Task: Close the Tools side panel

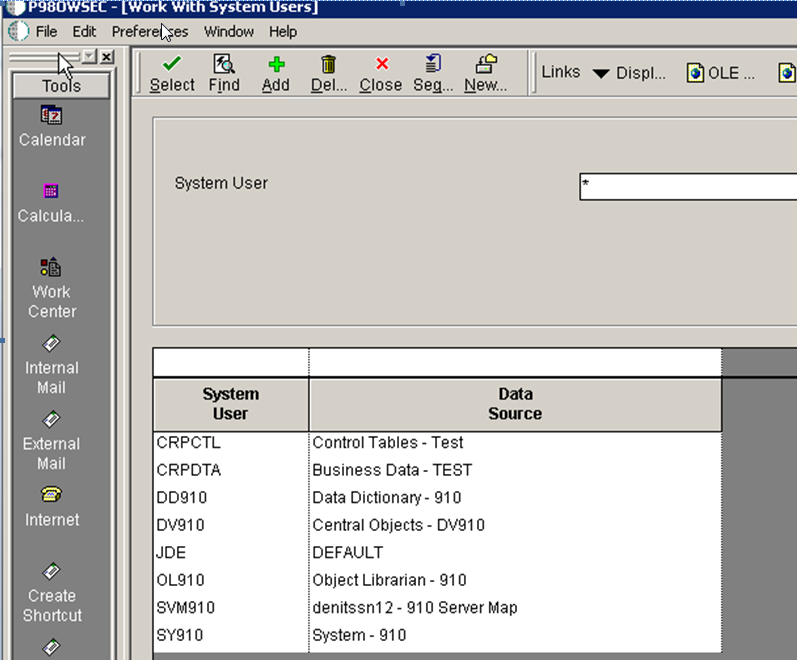Action: [107, 57]
